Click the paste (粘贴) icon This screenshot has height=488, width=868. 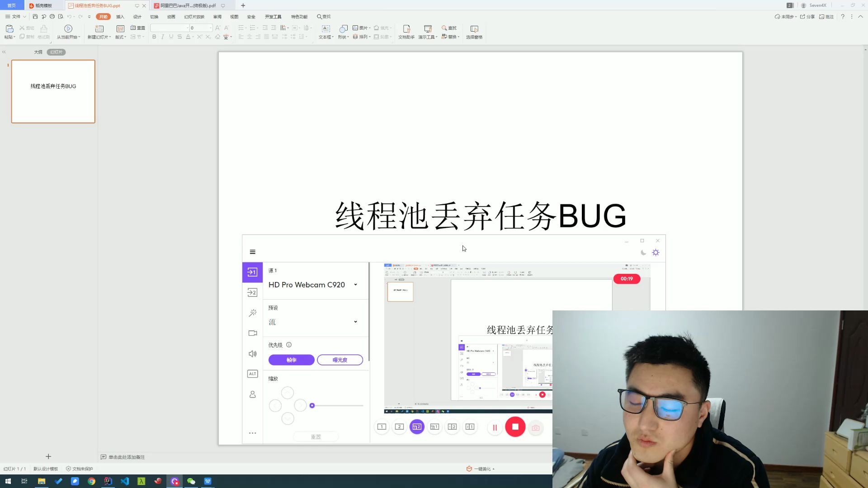(x=9, y=29)
